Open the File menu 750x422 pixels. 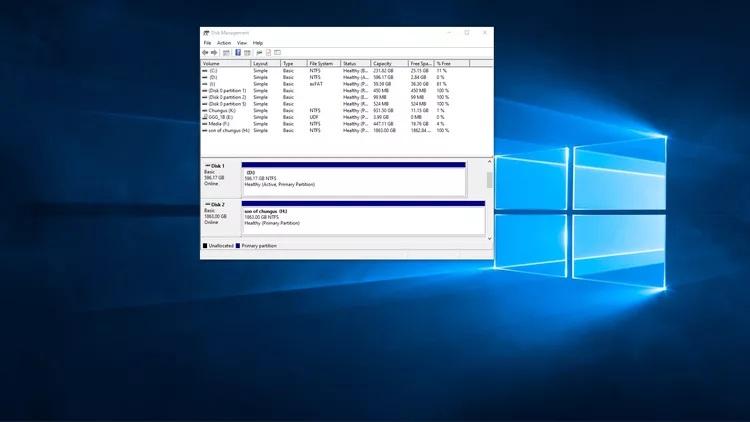click(207, 43)
